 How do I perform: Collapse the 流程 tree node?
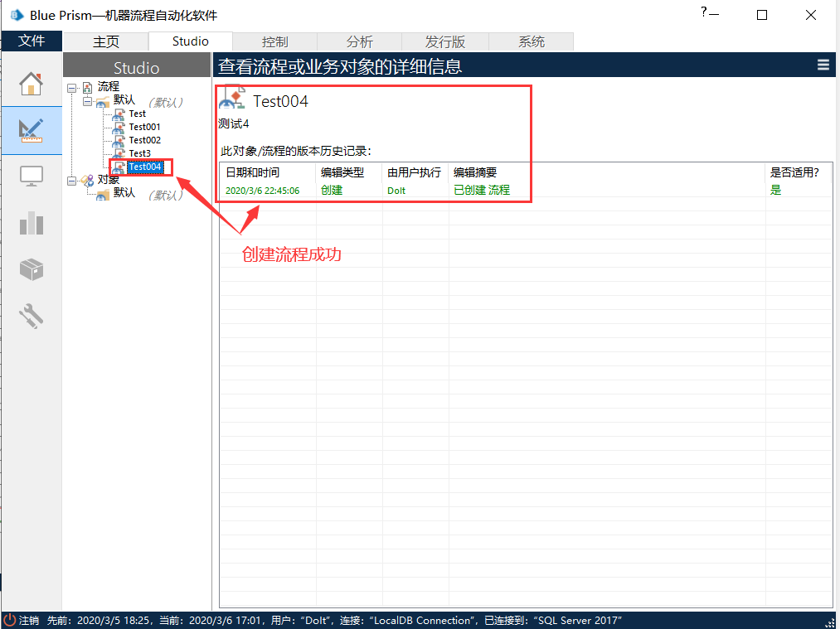click(71, 88)
